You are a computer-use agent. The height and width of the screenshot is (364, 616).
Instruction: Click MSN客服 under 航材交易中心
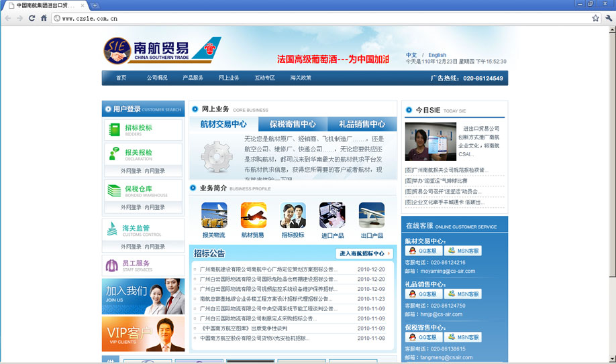pos(463,251)
